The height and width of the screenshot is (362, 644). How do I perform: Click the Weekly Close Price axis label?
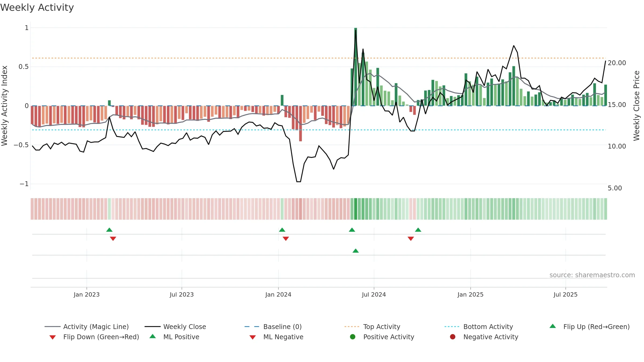tap(636, 106)
